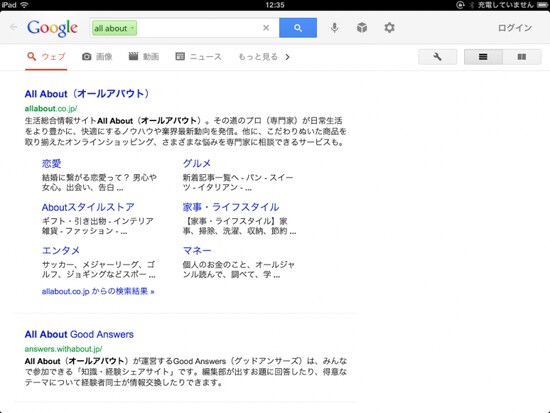This screenshot has width=550, height=413.
Task: Tap the Wi-Fi icon in status bar
Action: [x=24, y=5]
